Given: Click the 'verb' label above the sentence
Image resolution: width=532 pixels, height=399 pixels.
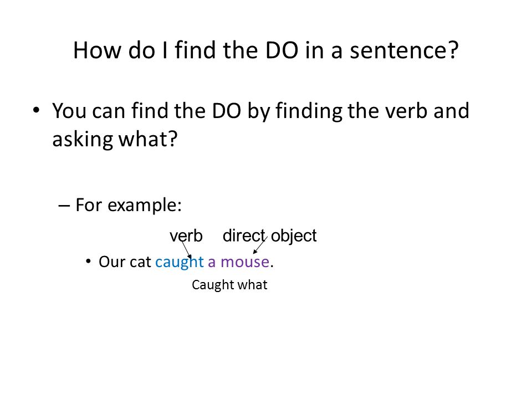Looking at the screenshot, I should [186, 236].
